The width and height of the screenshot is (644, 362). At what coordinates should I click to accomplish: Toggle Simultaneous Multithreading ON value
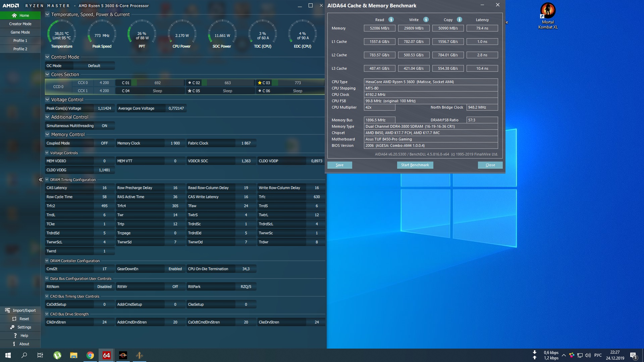[x=104, y=126]
